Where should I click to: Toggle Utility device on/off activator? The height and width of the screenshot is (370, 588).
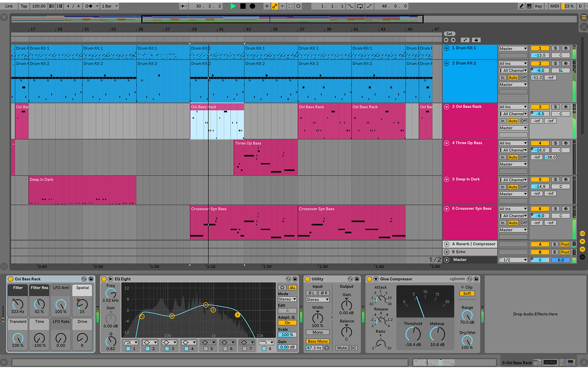308,279
